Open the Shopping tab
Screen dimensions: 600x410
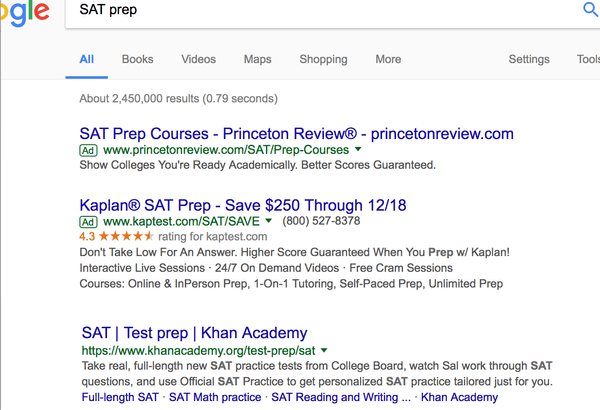tap(323, 59)
